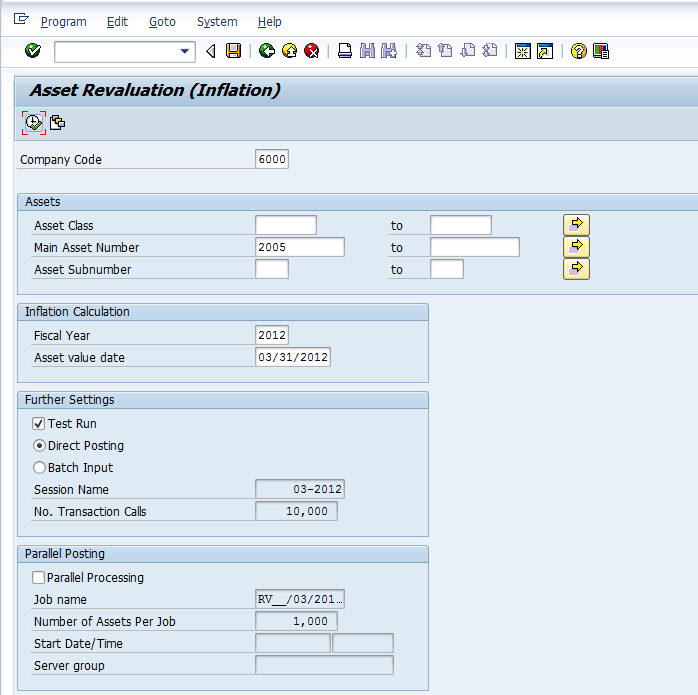Image resolution: width=698 pixels, height=695 pixels.
Task: Select the Batch Input radio button
Action: (39, 468)
